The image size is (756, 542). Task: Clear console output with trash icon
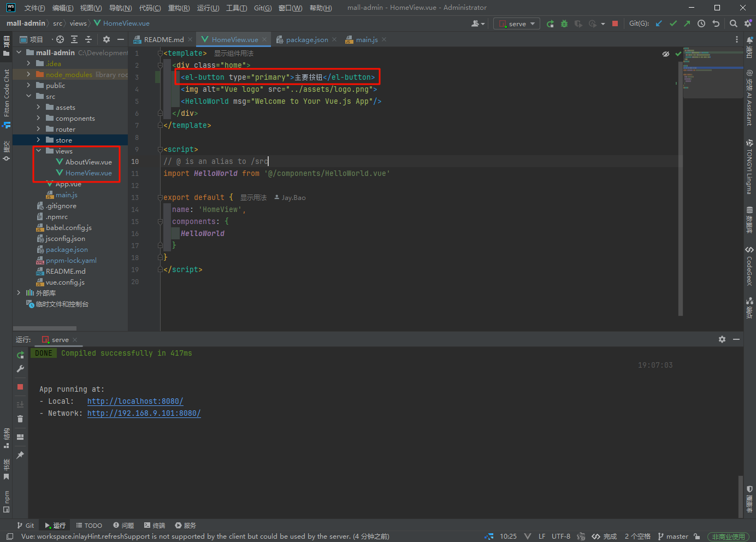(20, 419)
